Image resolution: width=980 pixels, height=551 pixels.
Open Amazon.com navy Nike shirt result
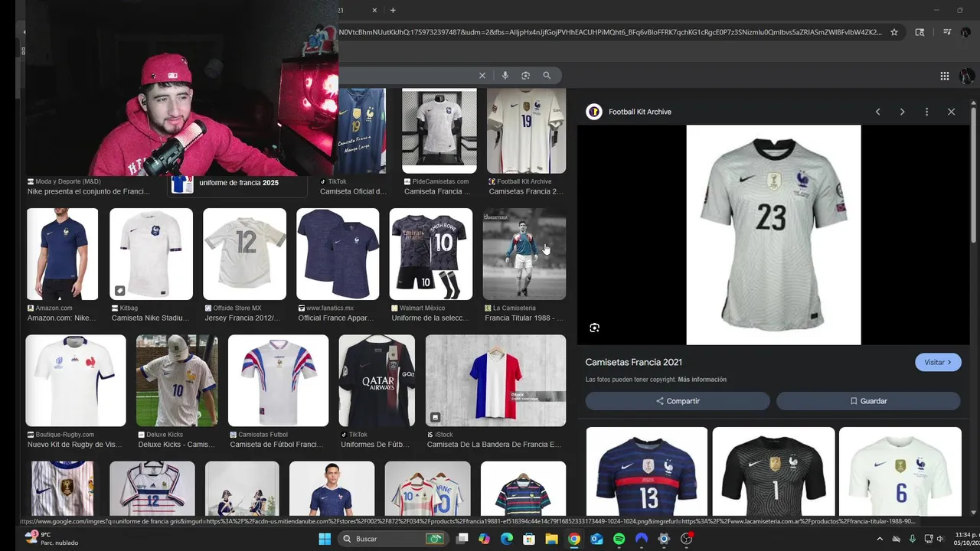pos(63,254)
